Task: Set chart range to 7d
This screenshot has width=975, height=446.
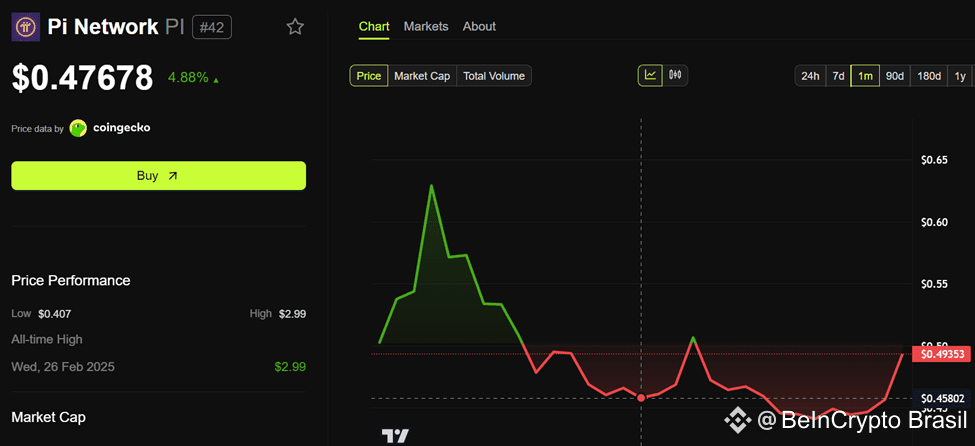Action: (x=838, y=76)
